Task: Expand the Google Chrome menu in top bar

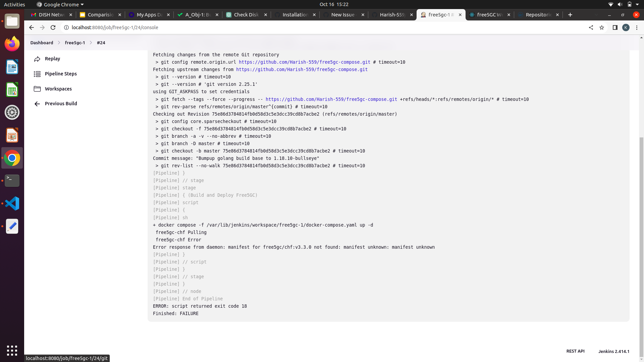Action: coord(60,4)
